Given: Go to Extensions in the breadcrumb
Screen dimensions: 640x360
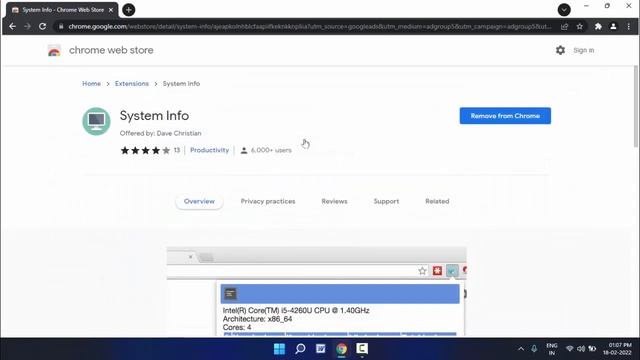Looking at the screenshot, I should pos(132,84).
